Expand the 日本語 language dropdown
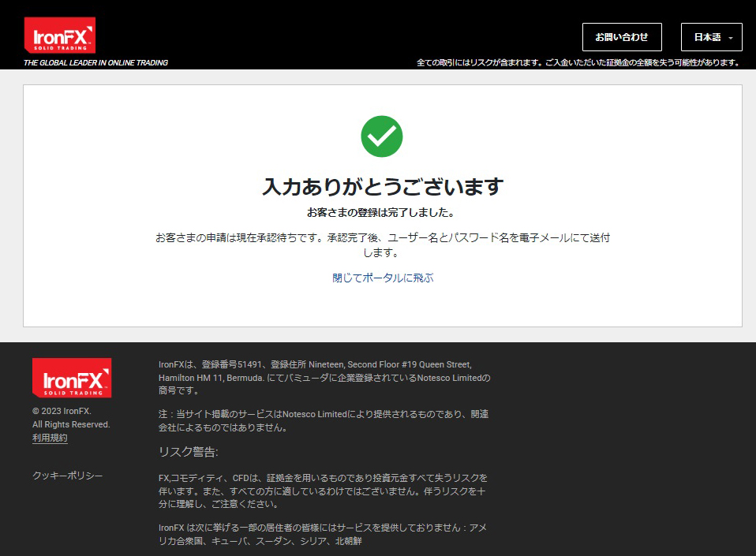The width and height of the screenshot is (756, 556). tap(712, 37)
